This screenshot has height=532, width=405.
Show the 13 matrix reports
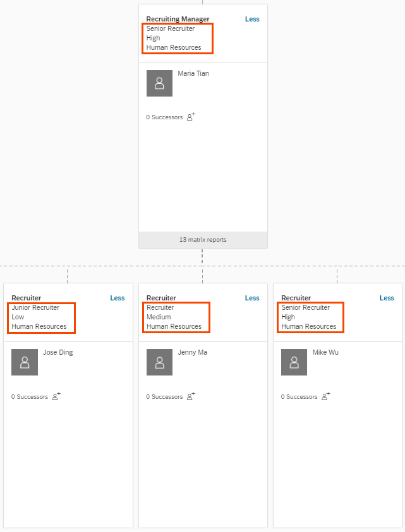pyautogui.click(x=203, y=240)
